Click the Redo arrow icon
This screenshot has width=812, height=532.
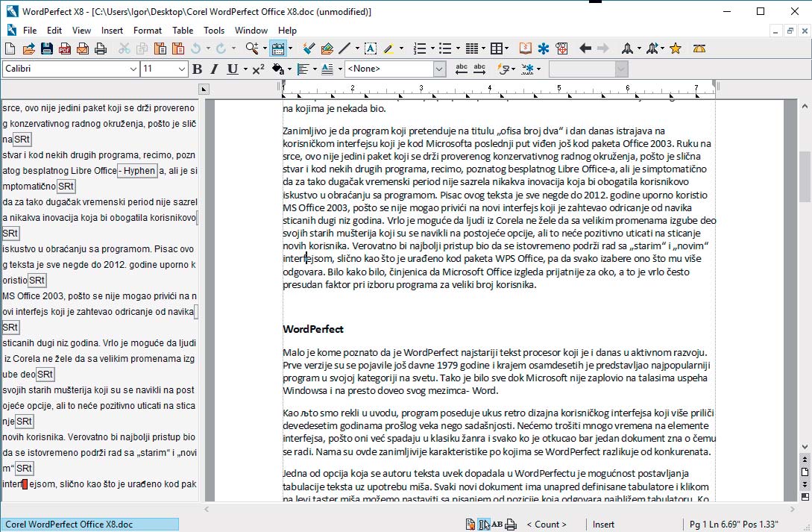[221, 48]
